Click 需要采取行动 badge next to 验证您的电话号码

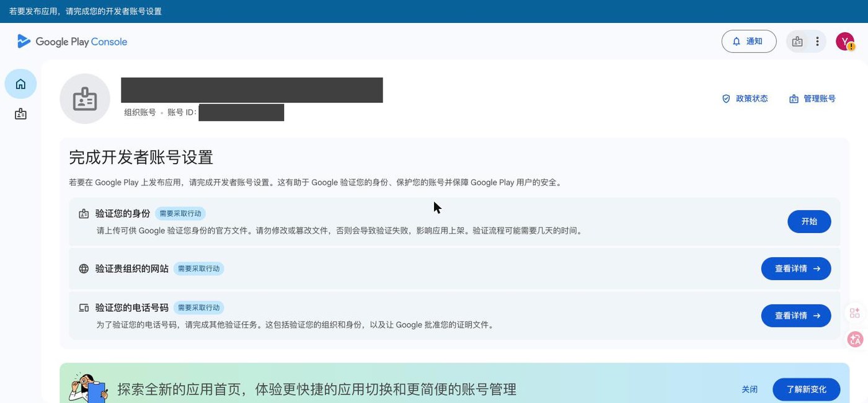point(198,308)
